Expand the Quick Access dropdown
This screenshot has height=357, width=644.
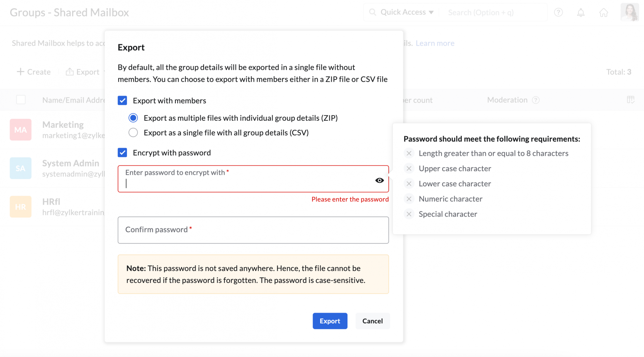tap(407, 12)
